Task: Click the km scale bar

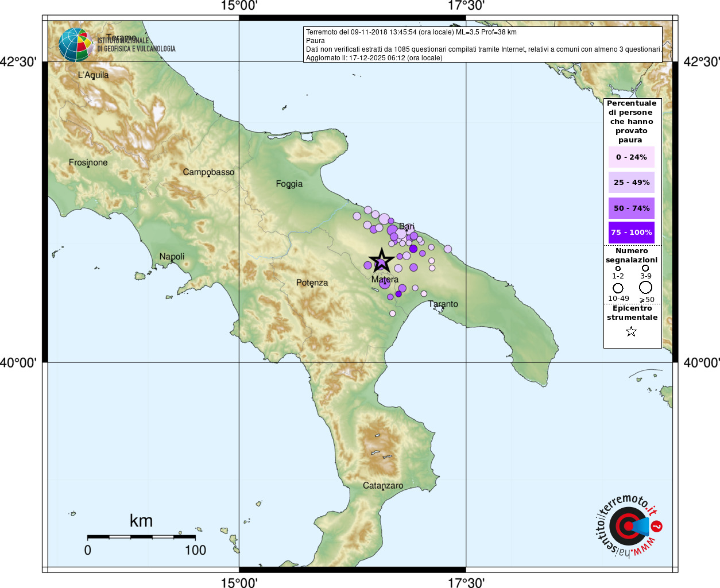Action: (141, 537)
